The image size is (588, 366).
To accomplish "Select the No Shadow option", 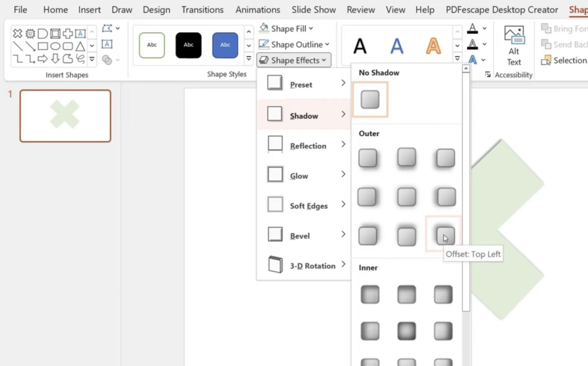I will (369, 99).
